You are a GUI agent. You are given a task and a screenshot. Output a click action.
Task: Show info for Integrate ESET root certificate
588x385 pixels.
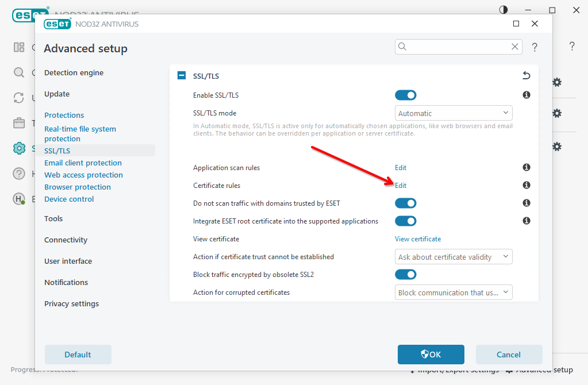click(x=526, y=221)
